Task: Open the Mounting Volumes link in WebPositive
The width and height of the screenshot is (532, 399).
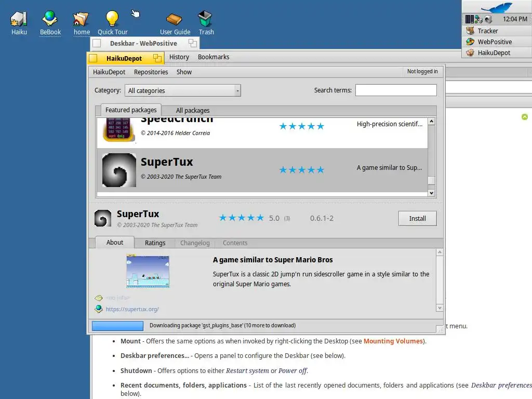Action: coord(393,341)
